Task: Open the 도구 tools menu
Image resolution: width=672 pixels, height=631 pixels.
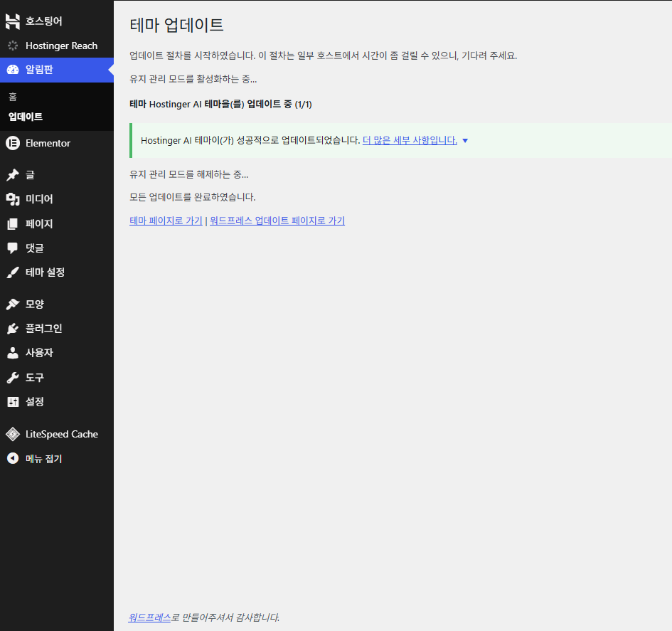Action: coord(57,377)
